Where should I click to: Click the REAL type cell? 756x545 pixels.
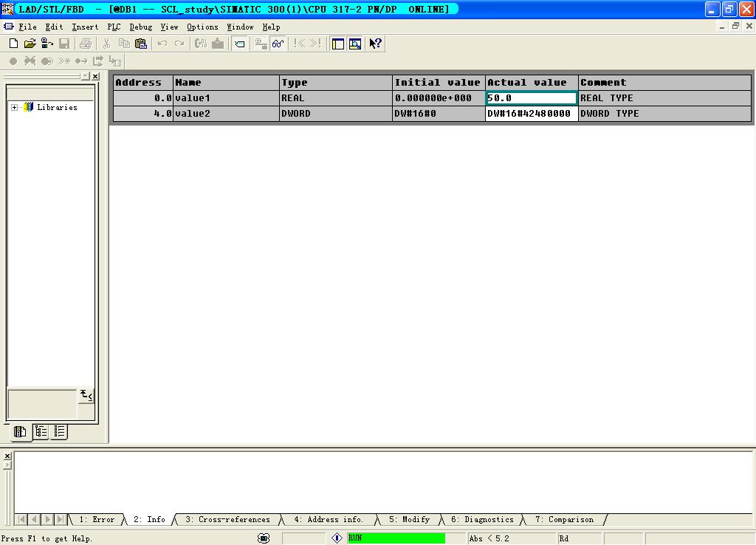click(336, 98)
